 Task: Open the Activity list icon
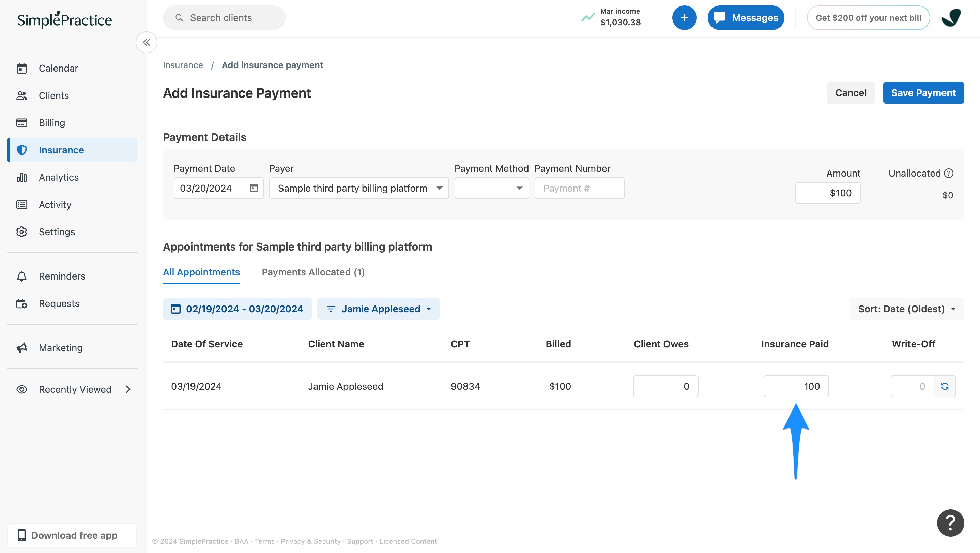(22, 204)
